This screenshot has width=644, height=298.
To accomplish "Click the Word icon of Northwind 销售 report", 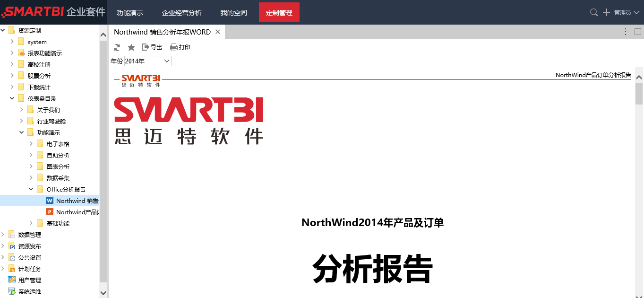I will (50, 201).
